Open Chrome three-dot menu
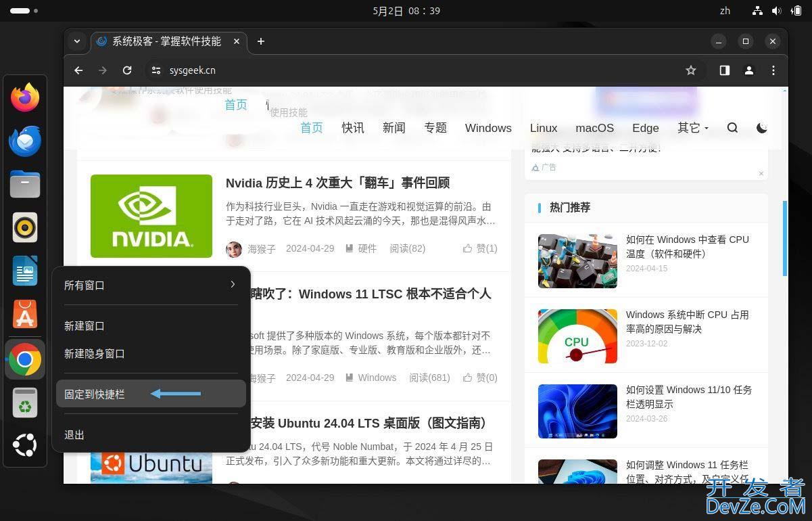 click(773, 70)
